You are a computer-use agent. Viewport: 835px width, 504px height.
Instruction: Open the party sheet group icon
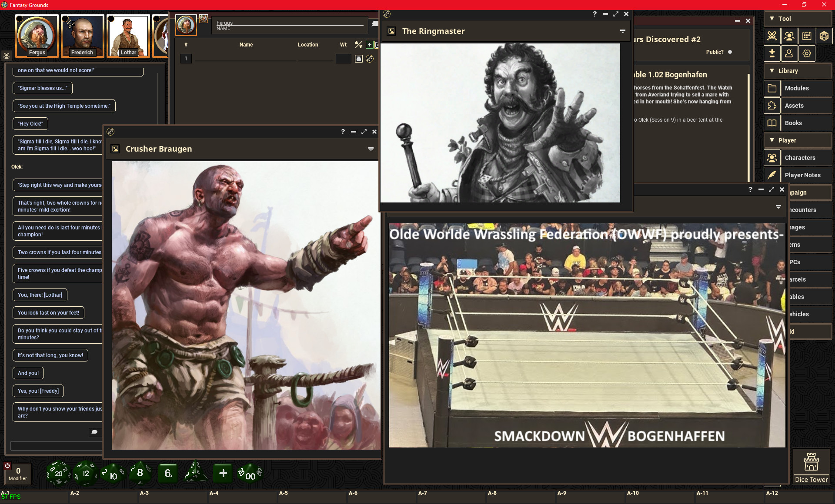[789, 36]
